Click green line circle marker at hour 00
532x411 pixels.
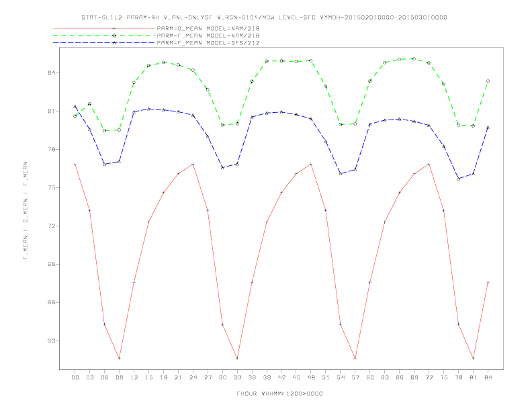[75, 116]
